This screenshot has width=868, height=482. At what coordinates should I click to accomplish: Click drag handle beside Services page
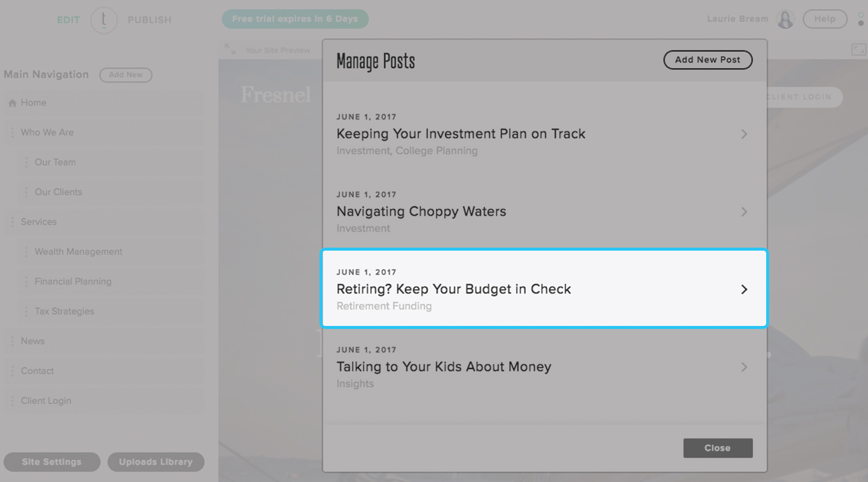coord(12,222)
